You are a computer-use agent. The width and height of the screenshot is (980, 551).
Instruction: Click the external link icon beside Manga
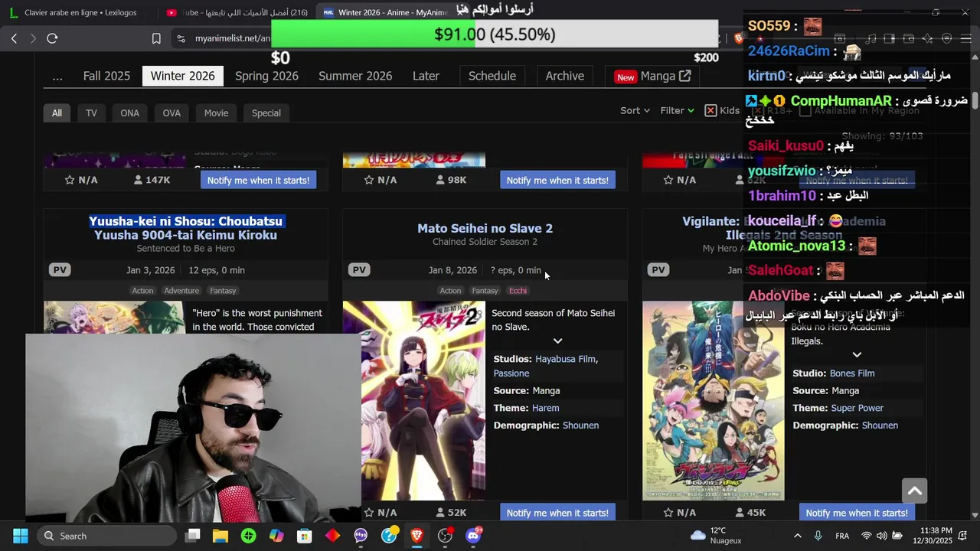pyautogui.click(x=684, y=76)
